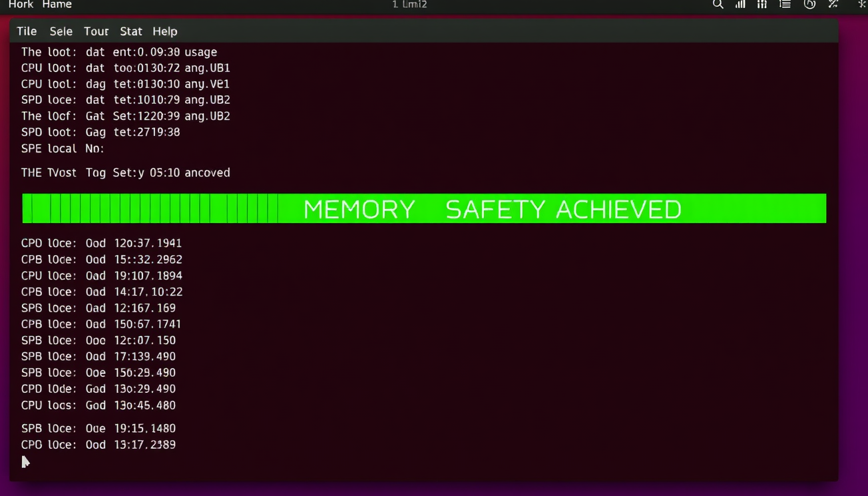Screen dimensions: 868x496
Task: Select the line with value '19:15.1480'
Action: coord(99,428)
